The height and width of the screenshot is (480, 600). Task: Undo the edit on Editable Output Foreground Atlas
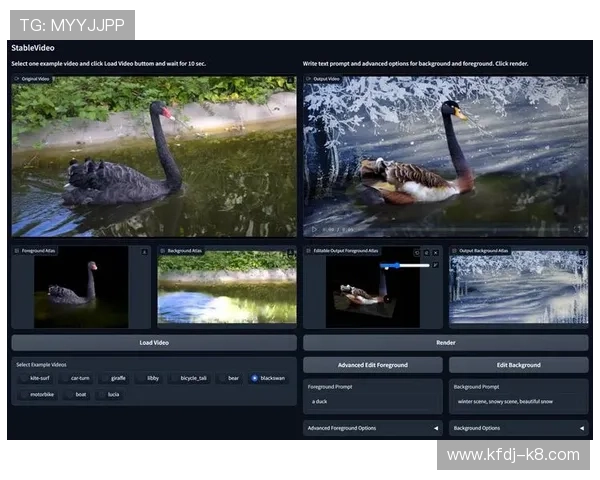coord(417,252)
